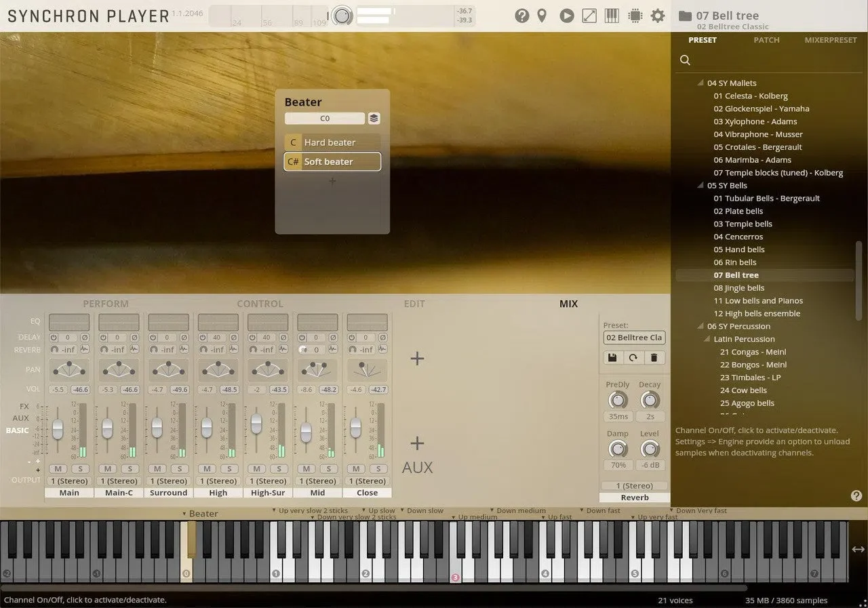Mute the Main channel
Viewport: 868px width, 608px height.
[58, 468]
